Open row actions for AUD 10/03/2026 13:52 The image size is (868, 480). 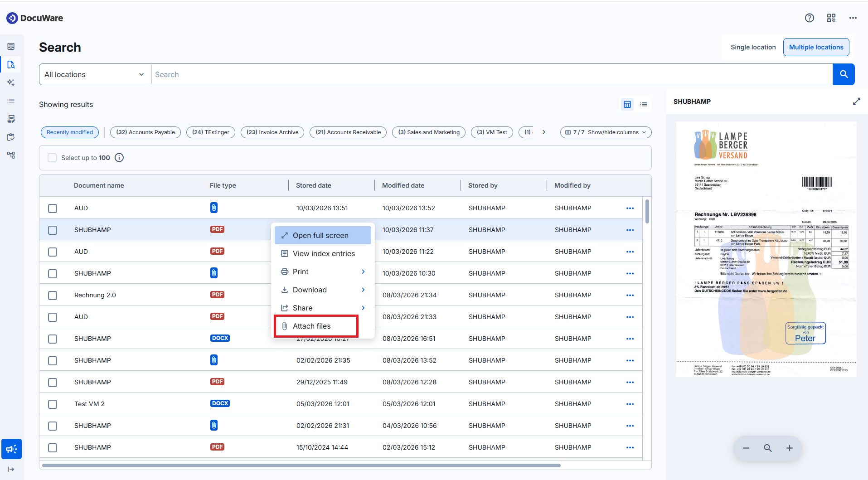(630, 208)
